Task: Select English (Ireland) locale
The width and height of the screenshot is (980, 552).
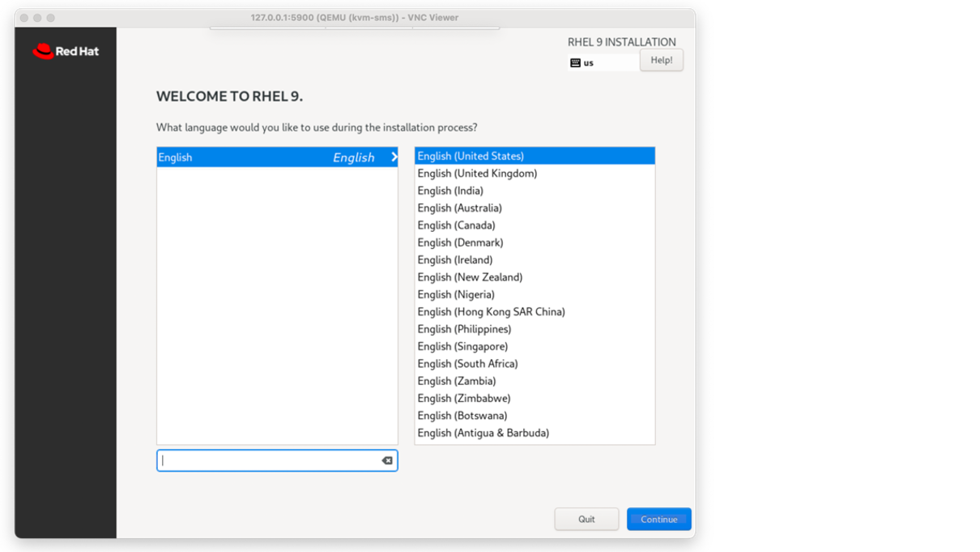Action: pos(454,259)
